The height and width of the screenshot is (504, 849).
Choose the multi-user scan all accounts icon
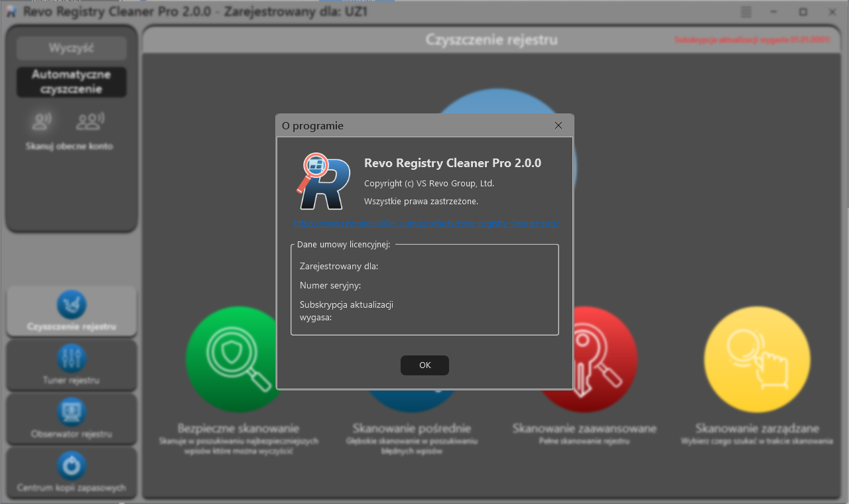pos(90,121)
